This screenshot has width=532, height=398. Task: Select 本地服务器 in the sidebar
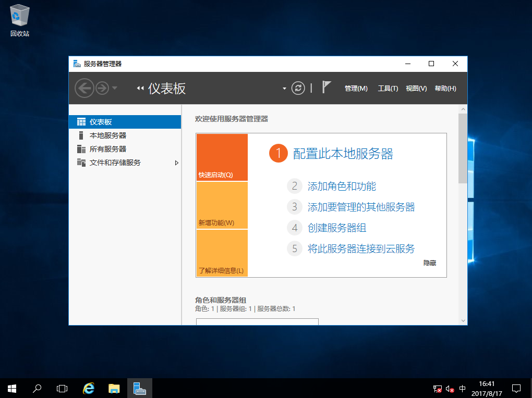(x=125, y=135)
